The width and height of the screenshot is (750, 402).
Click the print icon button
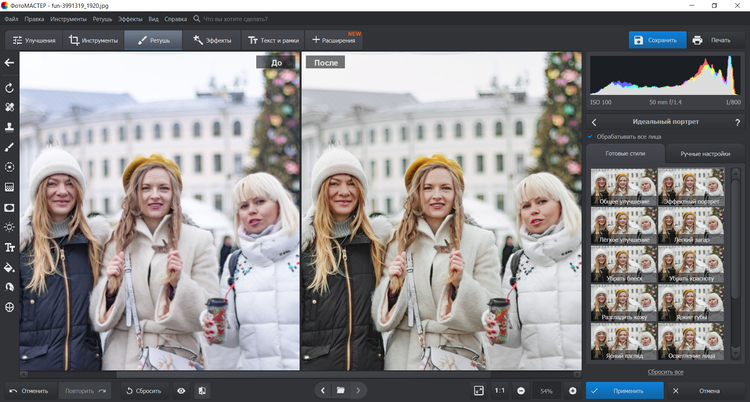(697, 40)
